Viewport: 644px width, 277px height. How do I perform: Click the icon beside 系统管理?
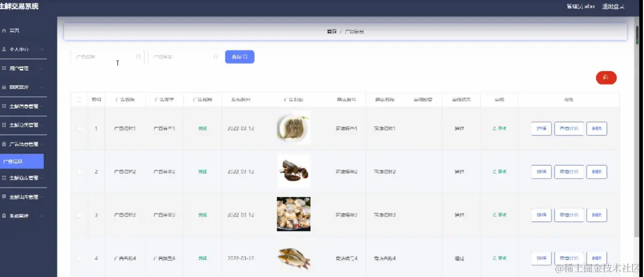pyautogui.click(x=4, y=216)
